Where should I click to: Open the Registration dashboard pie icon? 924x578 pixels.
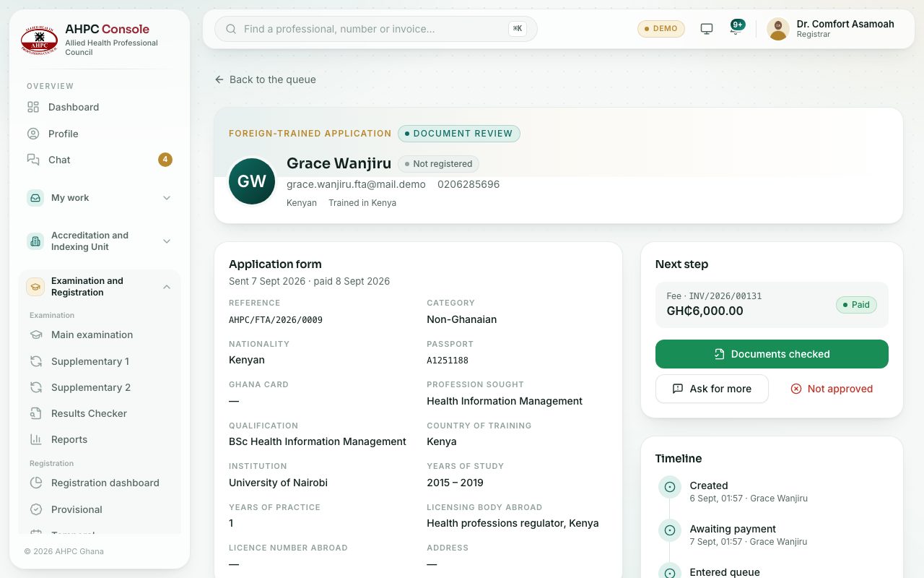point(36,483)
